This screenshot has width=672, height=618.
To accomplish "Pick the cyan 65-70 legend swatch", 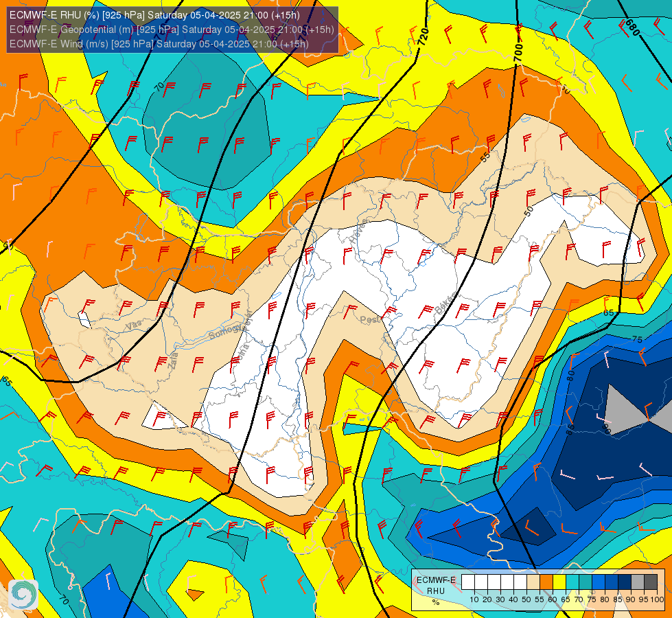I will tap(572, 582).
